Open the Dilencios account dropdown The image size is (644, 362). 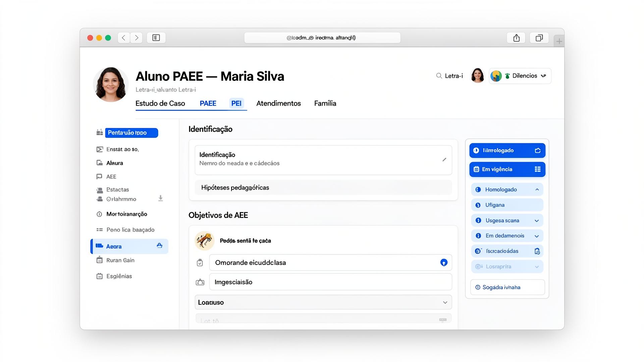520,76
